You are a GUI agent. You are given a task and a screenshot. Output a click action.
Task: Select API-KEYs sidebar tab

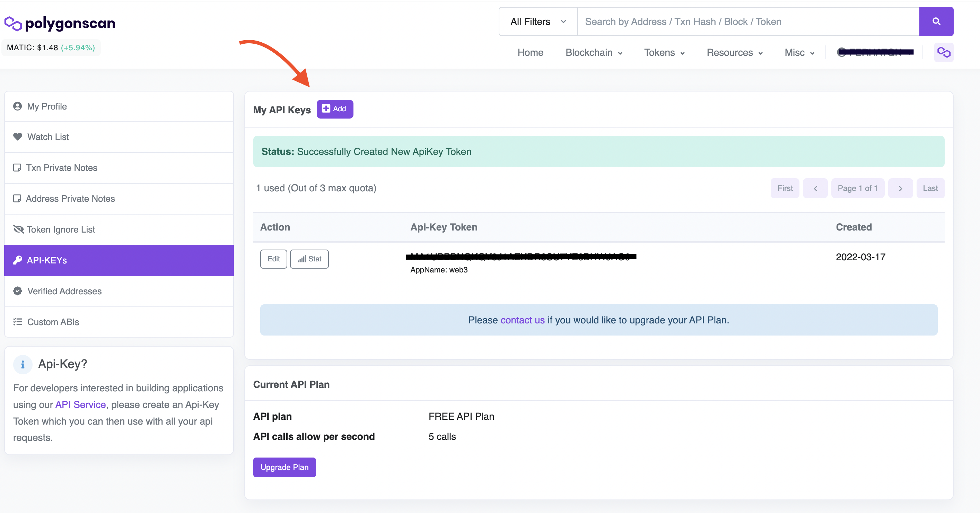click(47, 260)
